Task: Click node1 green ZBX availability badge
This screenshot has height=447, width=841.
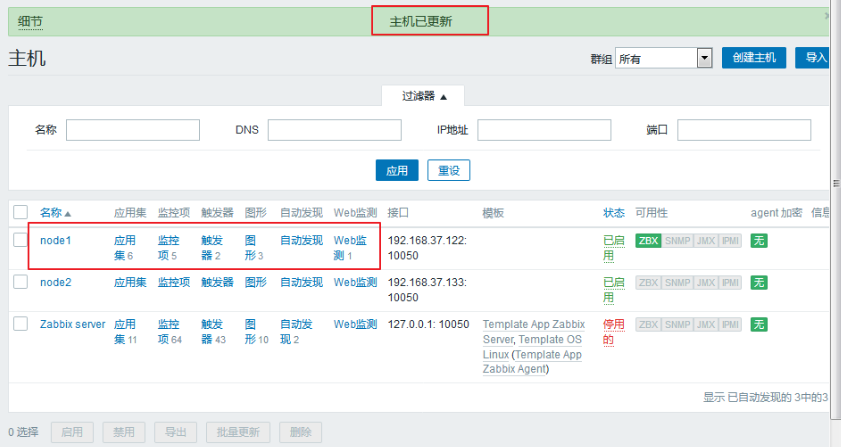Action: tap(648, 240)
